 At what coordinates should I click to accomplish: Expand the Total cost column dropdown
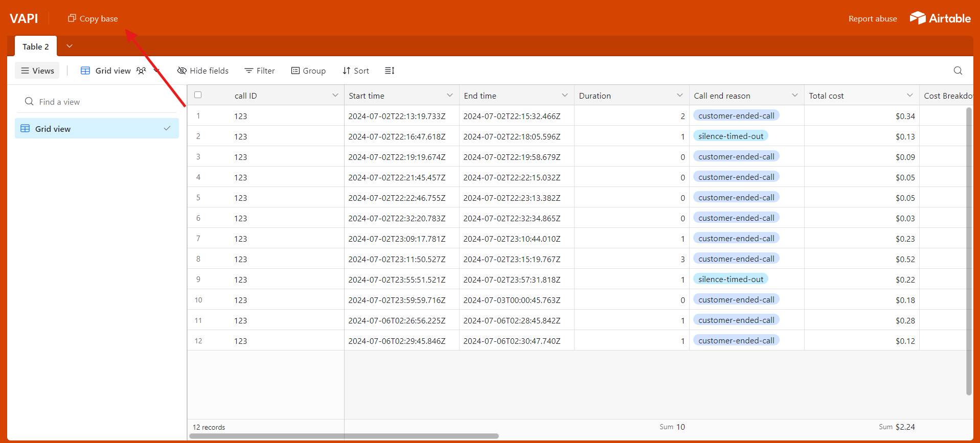(909, 96)
